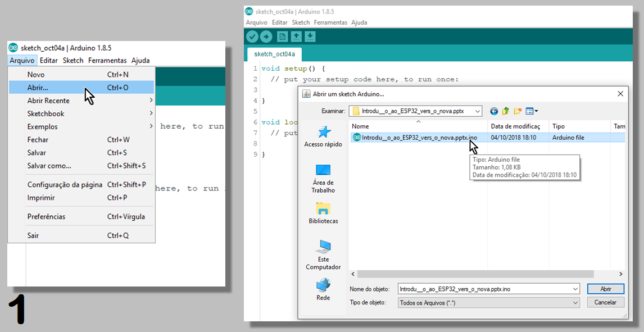644x332 pixels.
Task: Choose Sair from the Arquivo menu
Action: pos(81,236)
